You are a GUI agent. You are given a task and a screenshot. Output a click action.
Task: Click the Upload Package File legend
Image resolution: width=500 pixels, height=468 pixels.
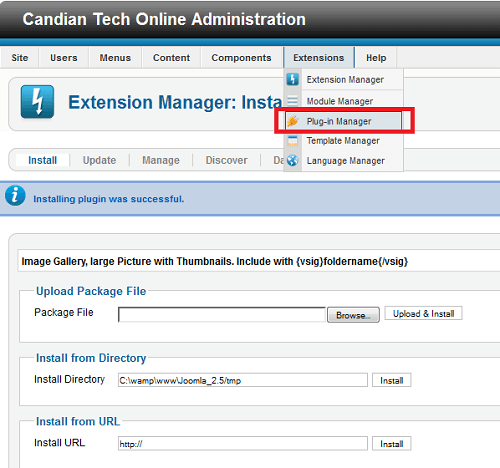click(x=91, y=291)
